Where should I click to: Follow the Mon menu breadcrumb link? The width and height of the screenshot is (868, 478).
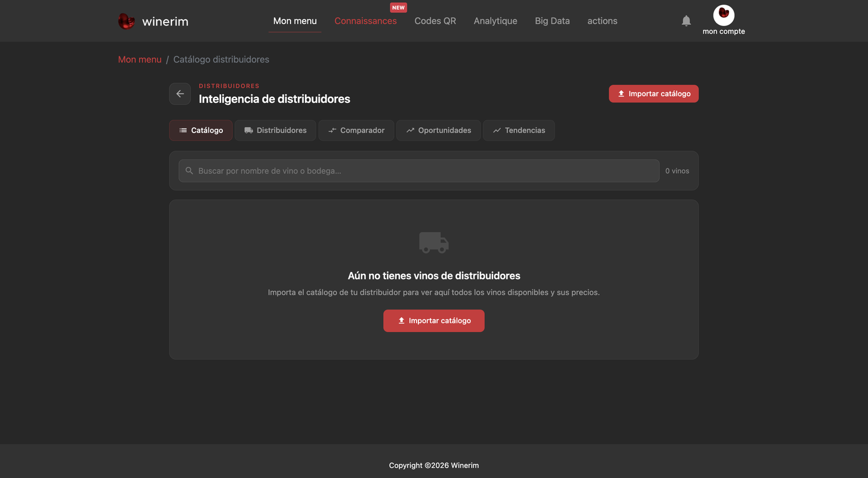click(140, 60)
